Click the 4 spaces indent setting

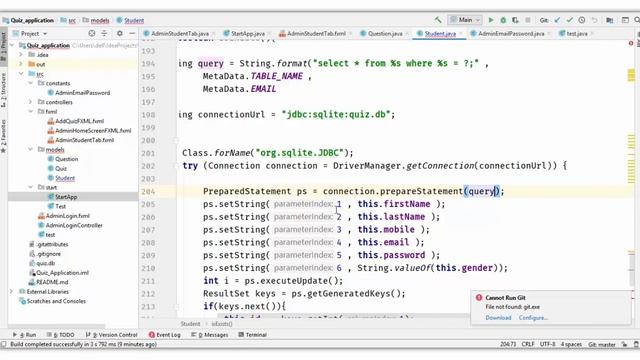(571, 344)
